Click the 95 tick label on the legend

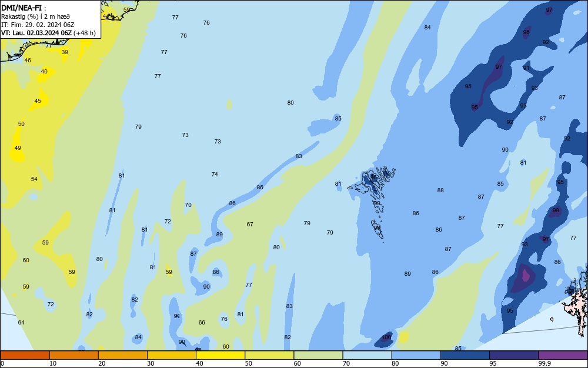(x=493, y=363)
